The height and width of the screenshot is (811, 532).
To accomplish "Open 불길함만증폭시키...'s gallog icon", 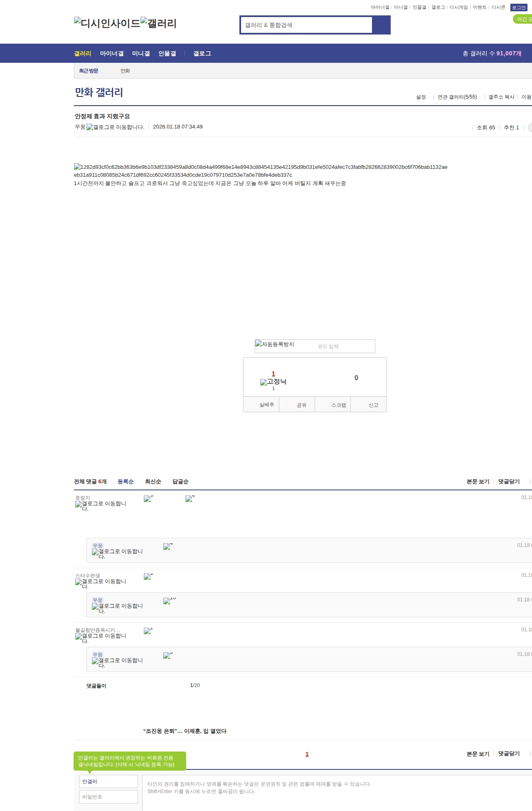I will (101, 638).
